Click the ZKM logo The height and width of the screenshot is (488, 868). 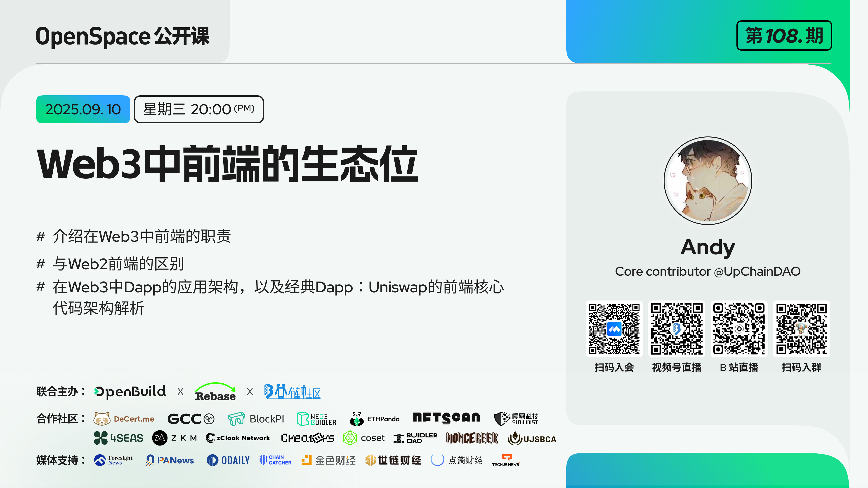pyautogui.click(x=174, y=438)
